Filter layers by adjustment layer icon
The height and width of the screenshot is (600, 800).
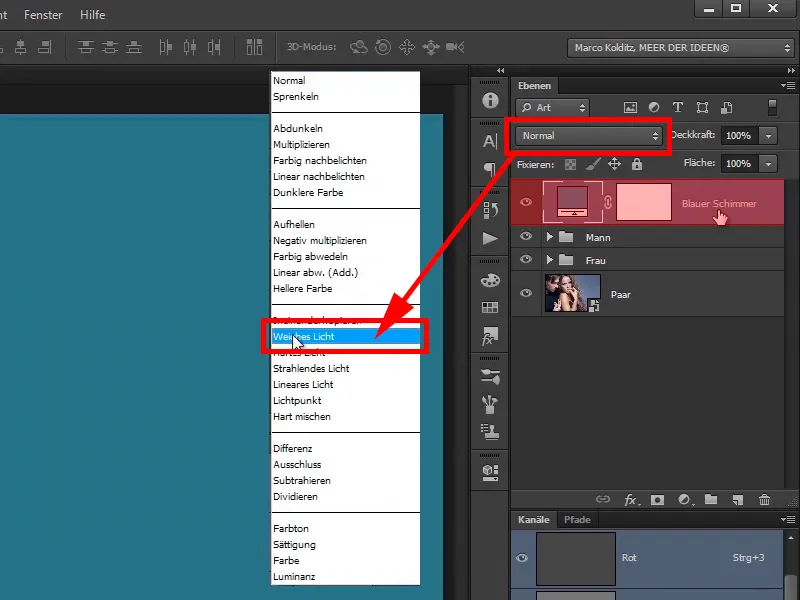pos(654,107)
